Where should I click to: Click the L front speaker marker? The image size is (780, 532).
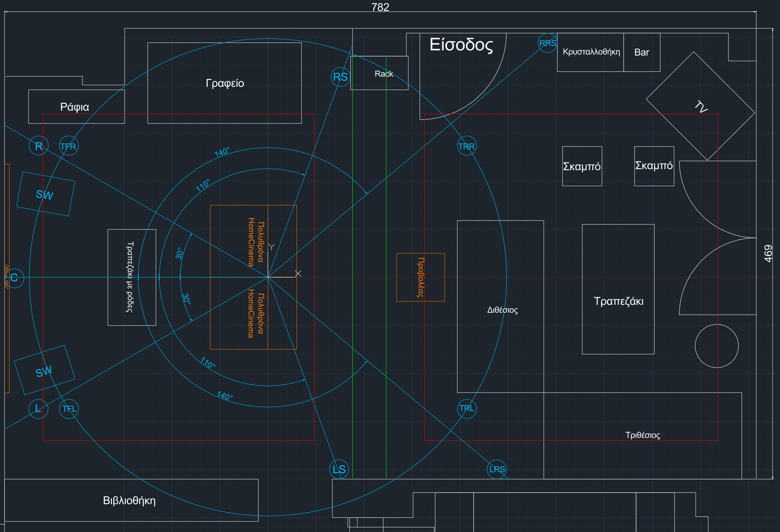[x=38, y=409]
